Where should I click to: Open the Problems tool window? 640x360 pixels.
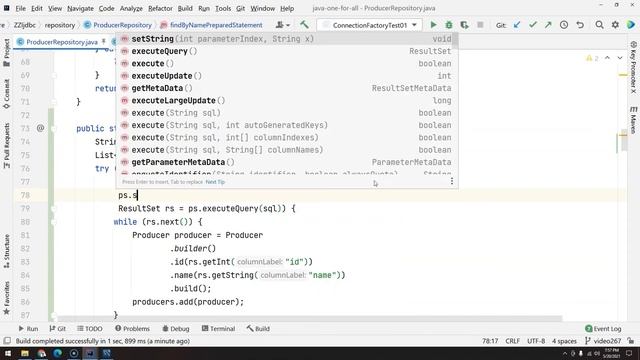(x=132, y=329)
